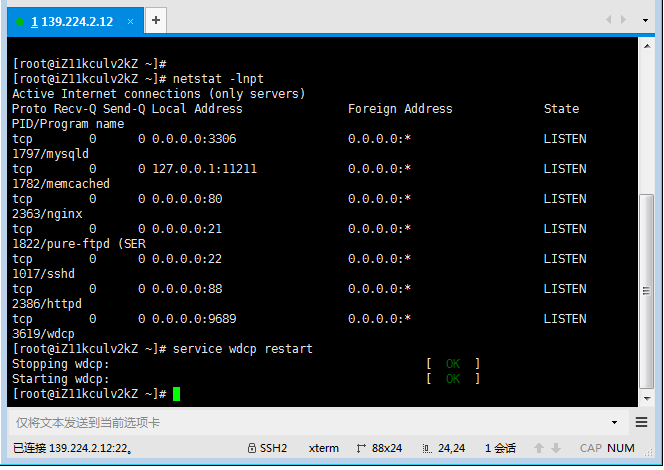Click the xterm status entry
Screen dimensions: 664x470
click(324, 448)
